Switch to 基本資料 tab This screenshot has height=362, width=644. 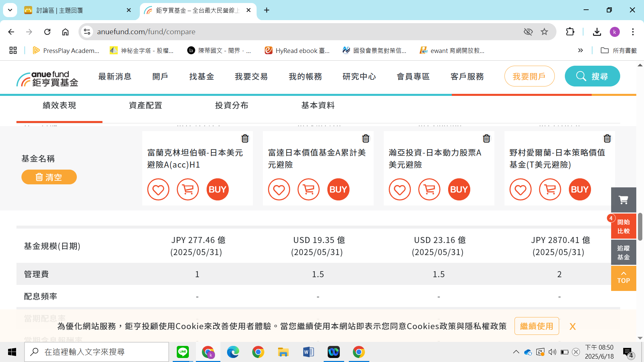[x=318, y=106]
